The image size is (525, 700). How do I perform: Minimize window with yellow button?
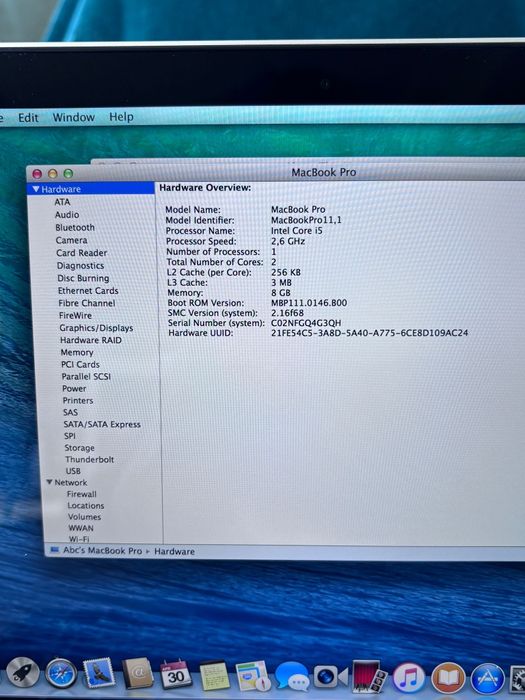click(x=53, y=174)
